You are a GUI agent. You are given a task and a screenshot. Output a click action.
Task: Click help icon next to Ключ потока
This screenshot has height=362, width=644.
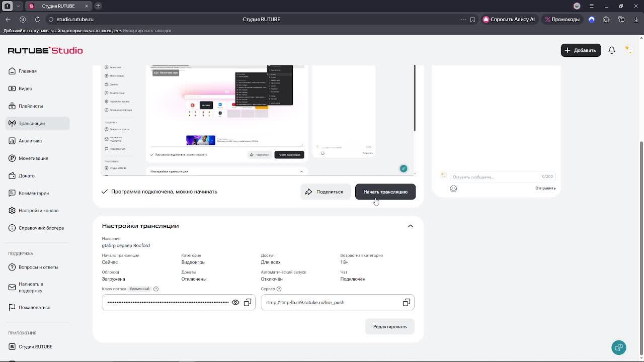156,289
